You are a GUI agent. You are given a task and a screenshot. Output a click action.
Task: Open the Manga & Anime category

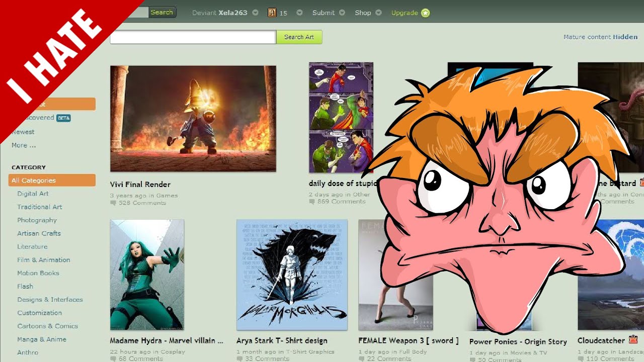42,339
